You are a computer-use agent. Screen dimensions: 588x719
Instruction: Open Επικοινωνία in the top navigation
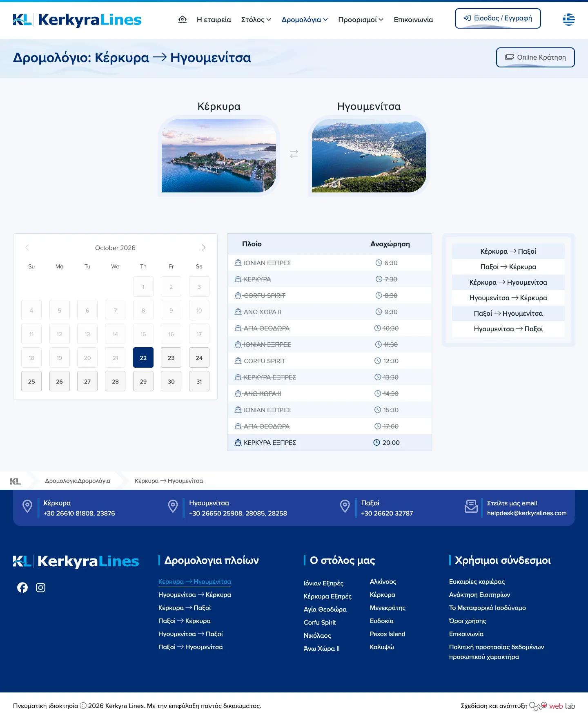pos(413,20)
